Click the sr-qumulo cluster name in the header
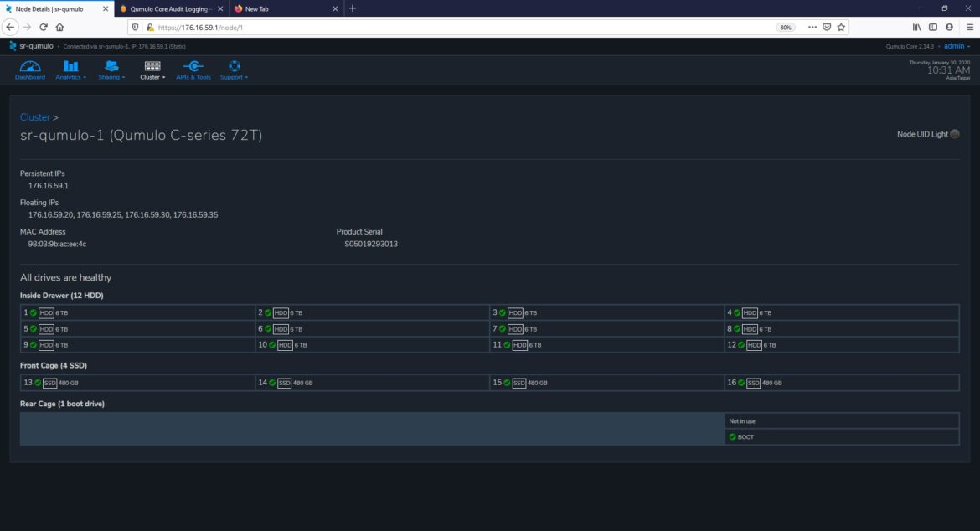 [36, 46]
